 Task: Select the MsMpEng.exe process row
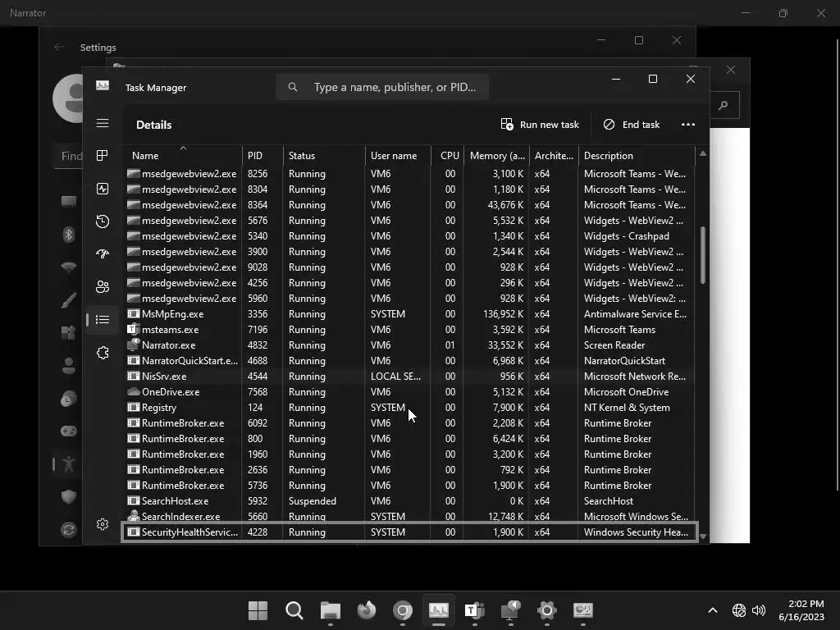(409, 314)
